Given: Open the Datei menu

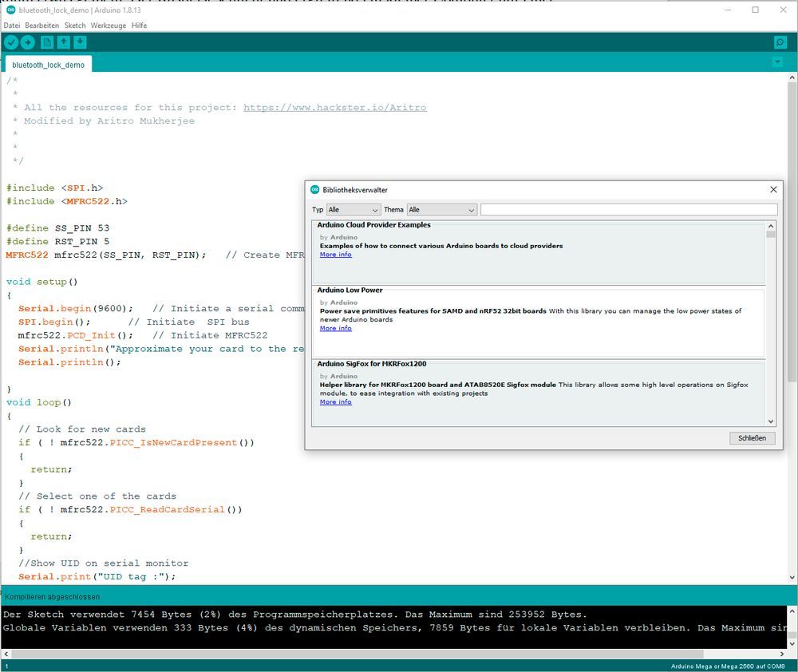Looking at the screenshot, I should [12, 26].
